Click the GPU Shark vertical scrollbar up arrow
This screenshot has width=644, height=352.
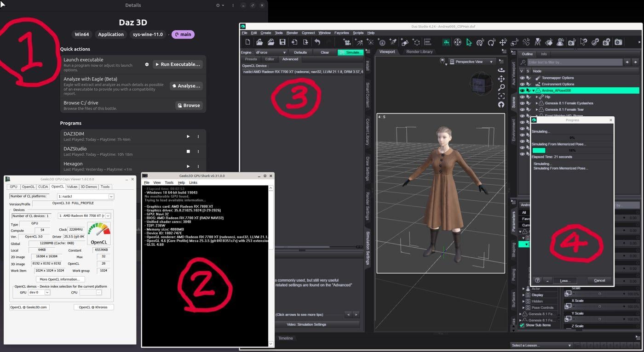(x=270, y=188)
